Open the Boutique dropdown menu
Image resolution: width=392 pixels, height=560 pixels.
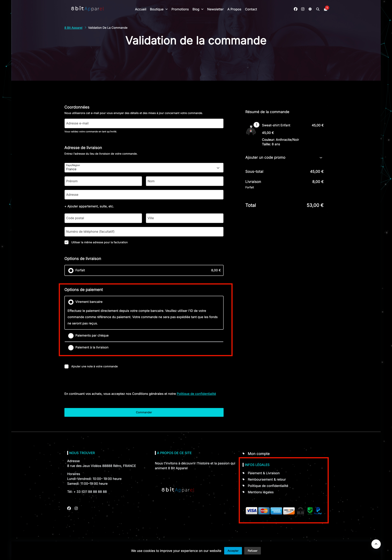(159, 9)
